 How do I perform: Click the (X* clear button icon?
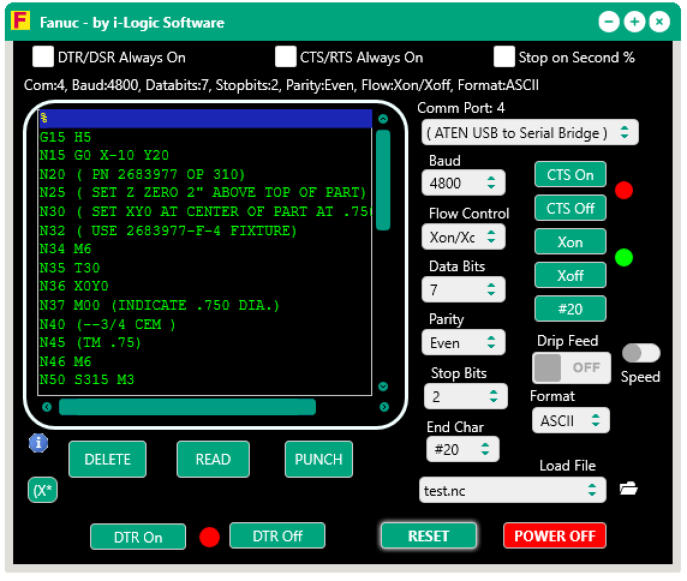pyautogui.click(x=42, y=491)
